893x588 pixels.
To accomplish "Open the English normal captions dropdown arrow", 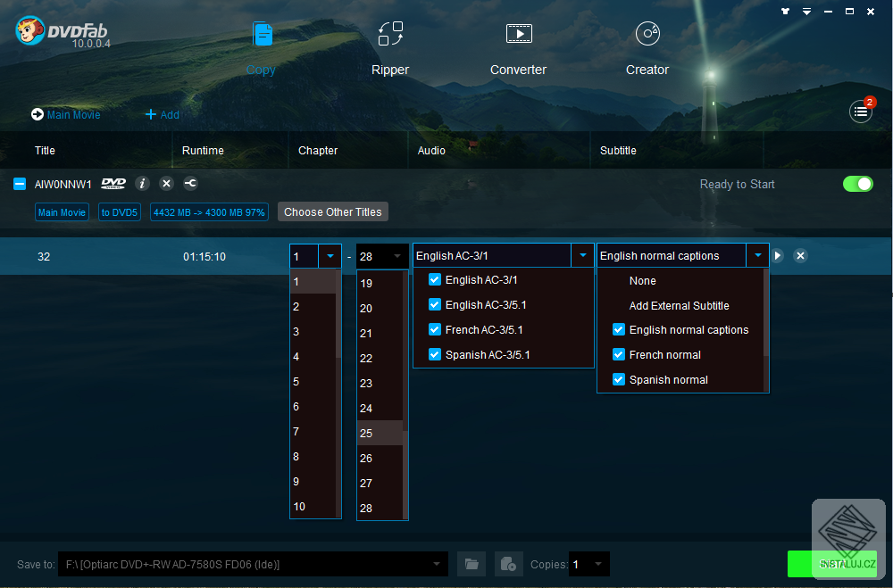I will coord(757,255).
